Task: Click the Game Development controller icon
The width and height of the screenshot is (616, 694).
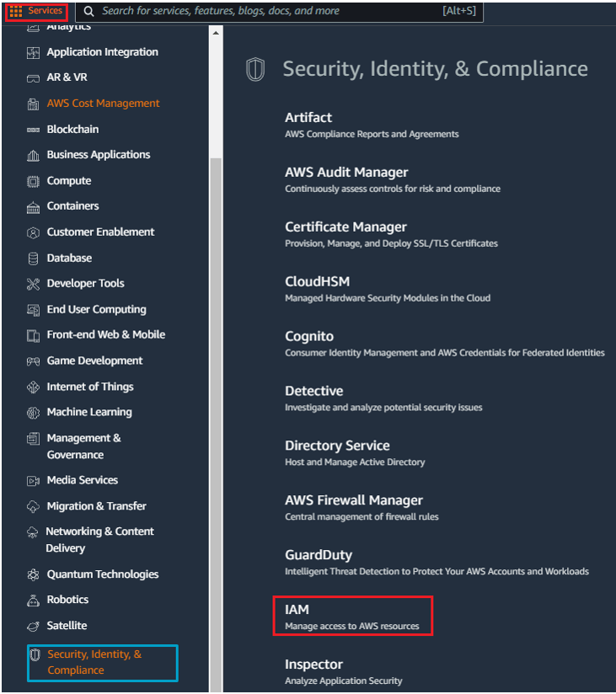Action: click(x=33, y=361)
